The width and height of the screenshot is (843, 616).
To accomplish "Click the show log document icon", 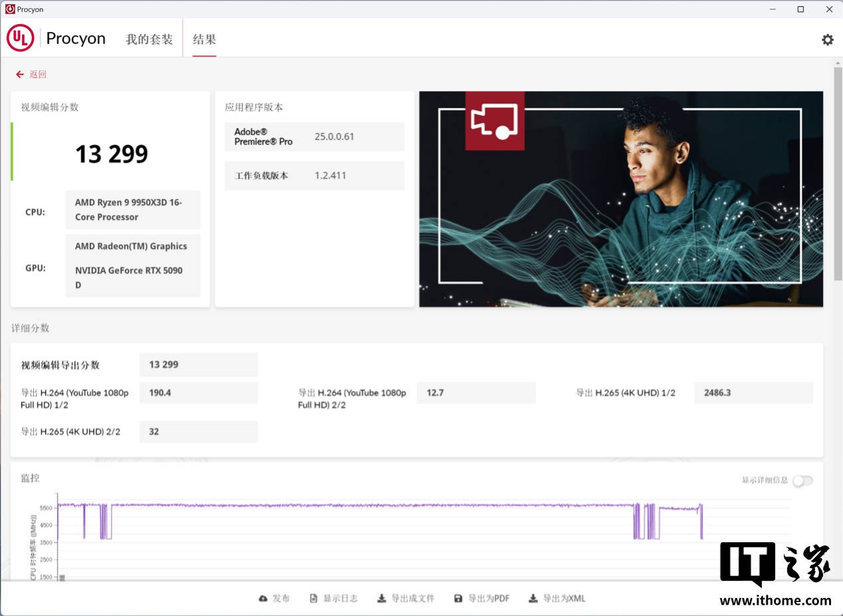I will [x=314, y=599].
